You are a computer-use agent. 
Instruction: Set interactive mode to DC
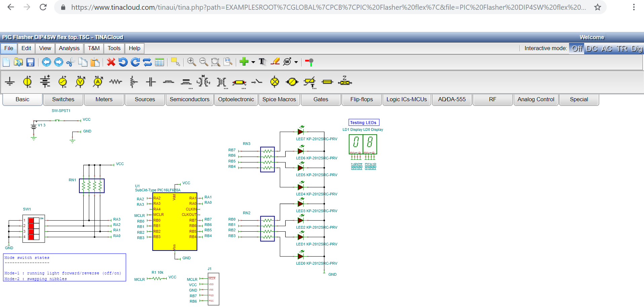(592, 48)
